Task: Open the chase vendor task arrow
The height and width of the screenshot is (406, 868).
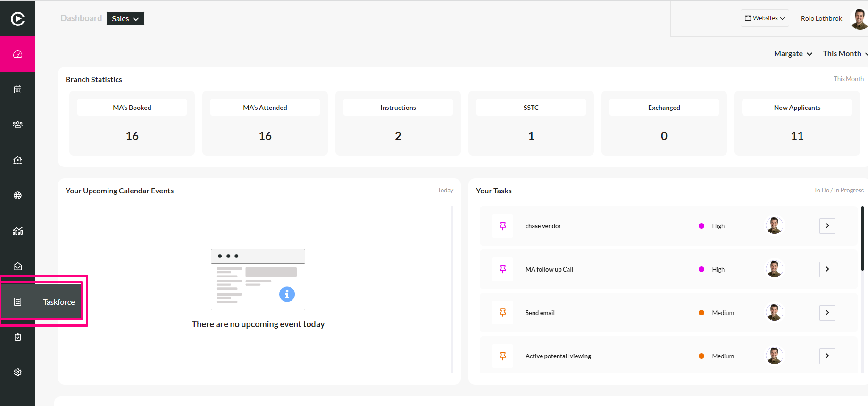Action: (827, 226)
